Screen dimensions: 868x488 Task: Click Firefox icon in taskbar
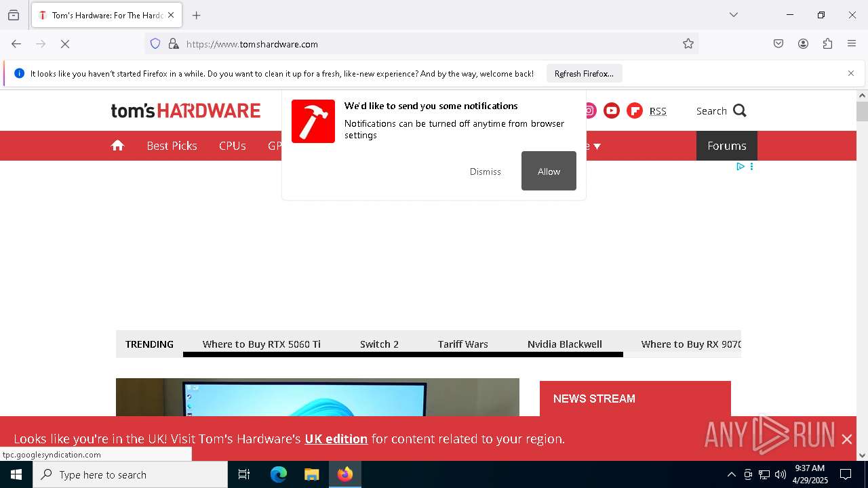click(x=345, y=474)
